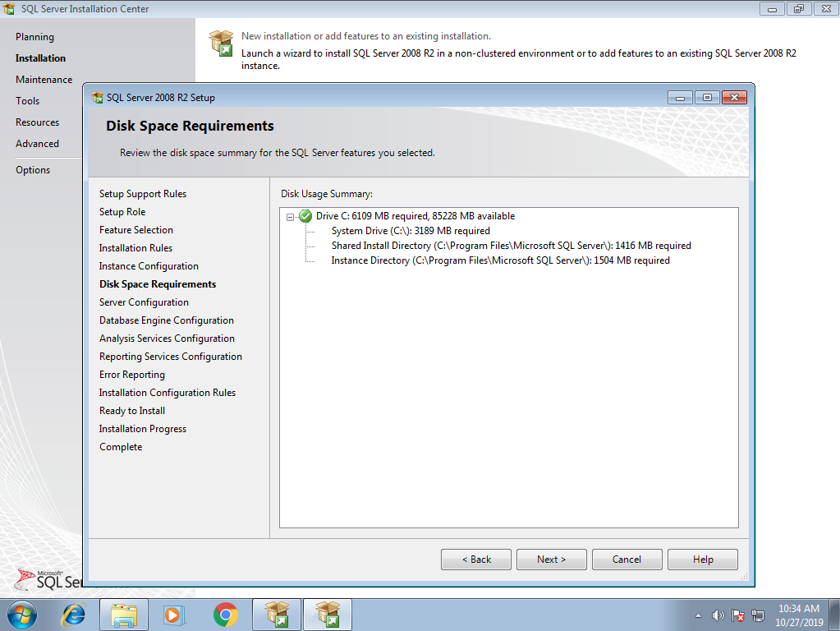The width and height of the screenshot is (840, 631).
Task: Click the Setup Support Rules step
Action: point(143,194)
